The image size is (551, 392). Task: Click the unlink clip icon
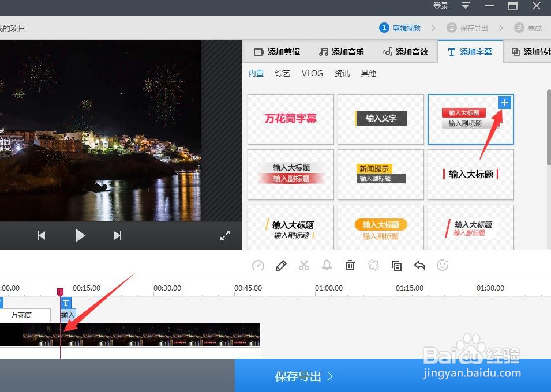click(373, 265)
